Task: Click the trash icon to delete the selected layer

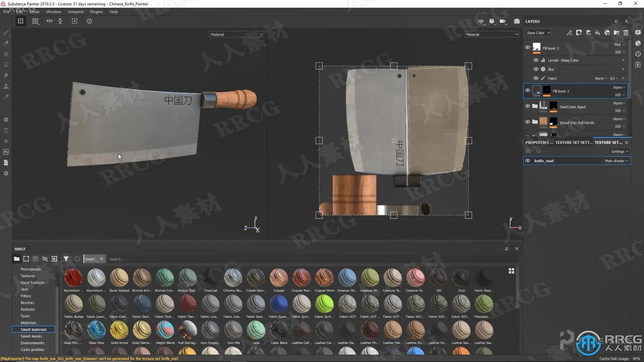Action: [626, 33]
